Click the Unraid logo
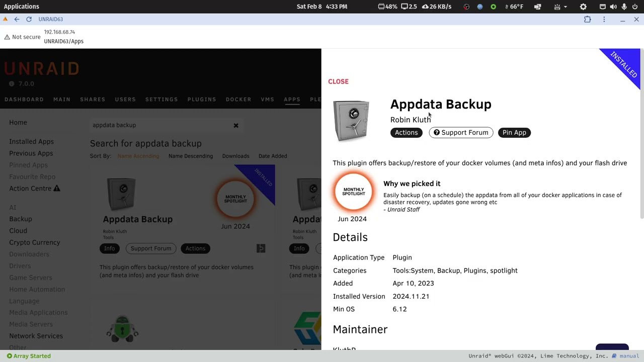 coord(42,68)
